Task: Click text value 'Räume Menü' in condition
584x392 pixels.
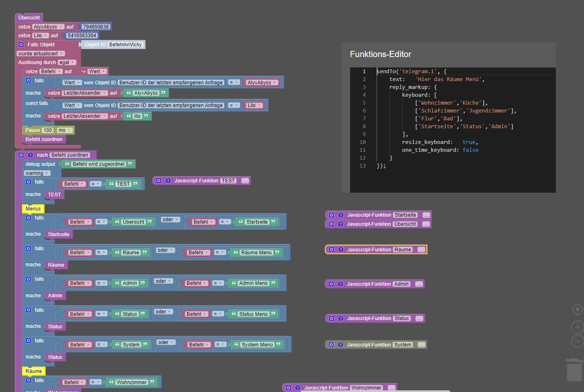Action: (x=257, y=253)
